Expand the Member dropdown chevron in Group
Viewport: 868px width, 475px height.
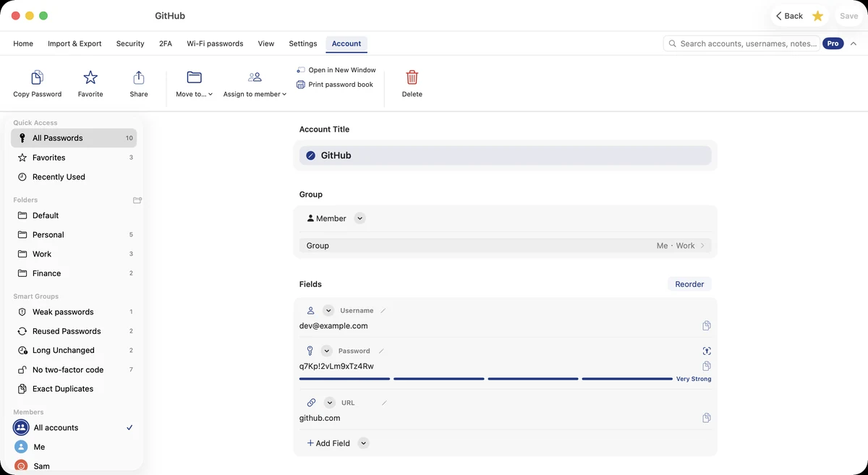pos(359,218)
